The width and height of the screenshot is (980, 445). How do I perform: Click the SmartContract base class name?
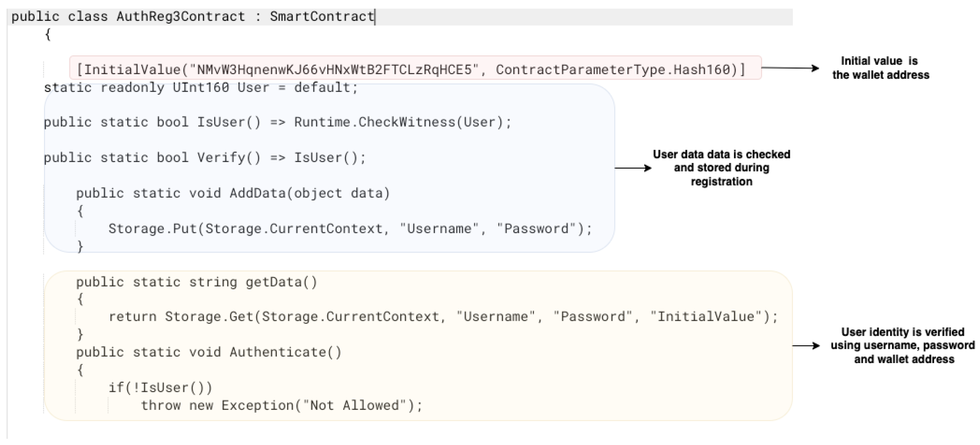pos(322,17)
